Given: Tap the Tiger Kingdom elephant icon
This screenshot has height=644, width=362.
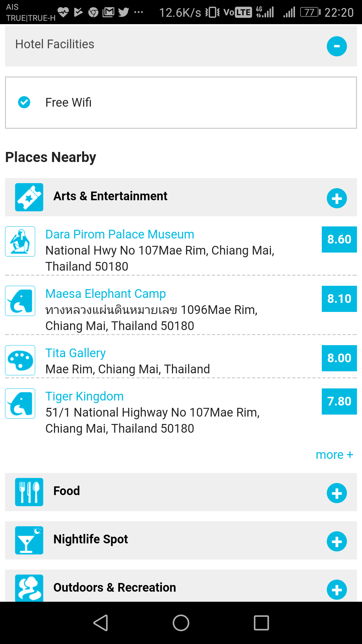Looking at the screenshot, I should (20, 404).
